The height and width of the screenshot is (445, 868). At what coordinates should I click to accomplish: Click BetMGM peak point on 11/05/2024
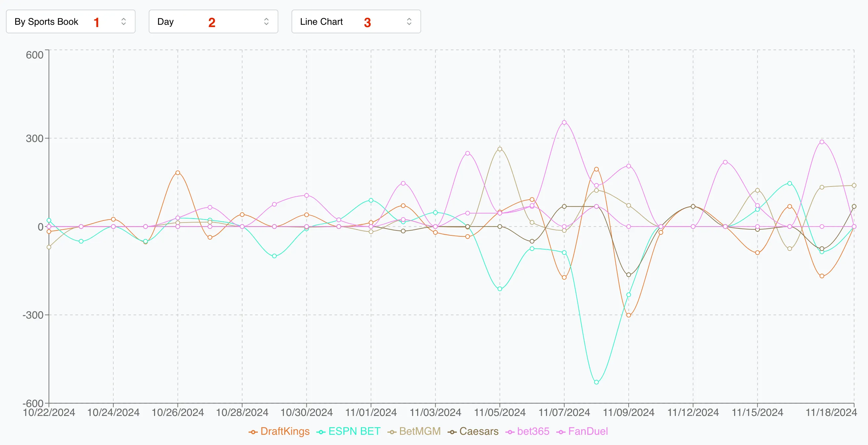pyautogui.click(x=500, y=149)
